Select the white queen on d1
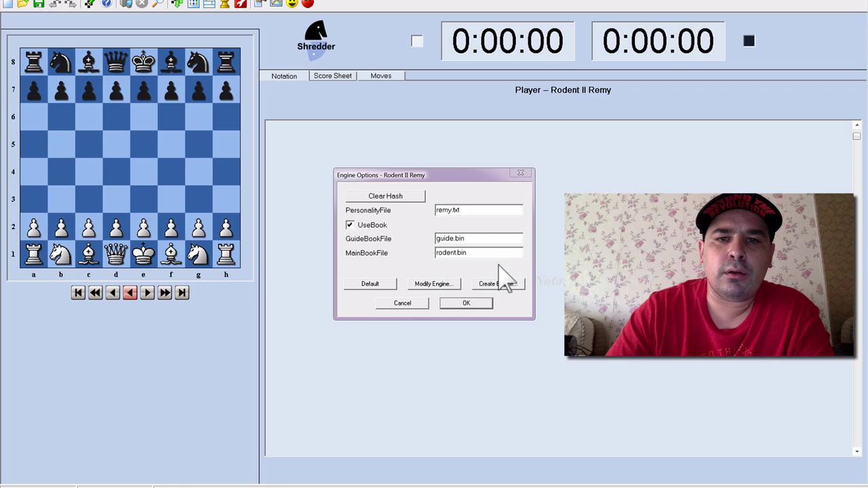 116,255
